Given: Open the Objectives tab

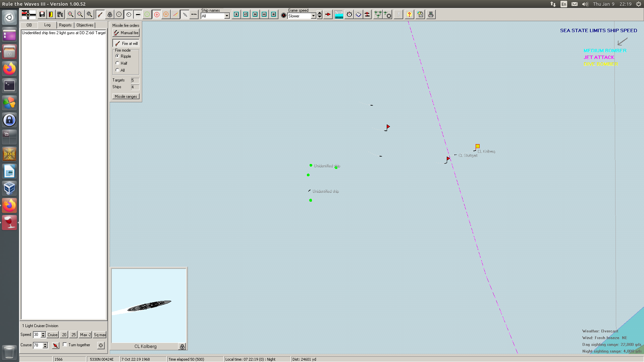Looking at the screenshot, I should click(x=85, y=25).
